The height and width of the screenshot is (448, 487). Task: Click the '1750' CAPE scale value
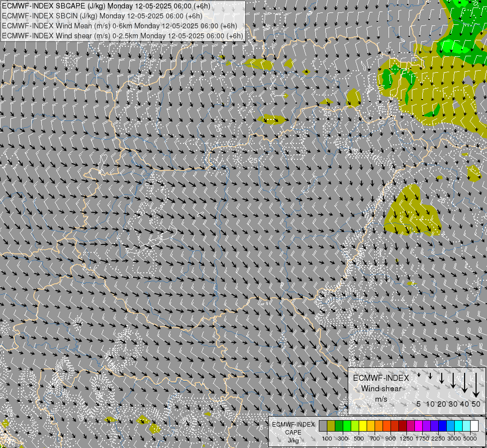[422, 439]
